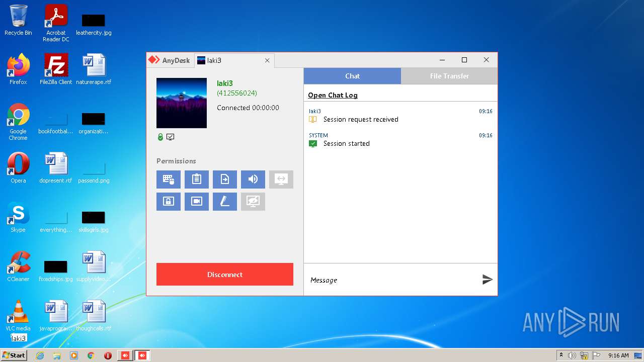Open Windows Explorer folder in taskbar
This screenshot has width=644, height=362.
click(57, 355)
